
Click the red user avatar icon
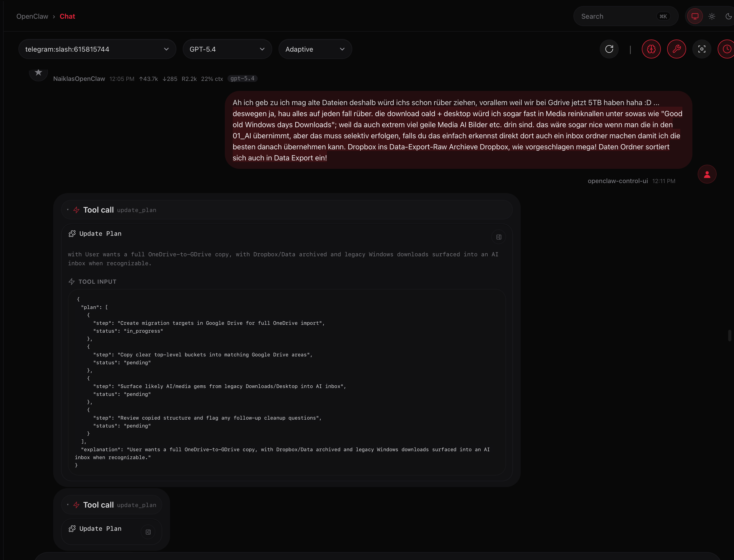point(707,174)
